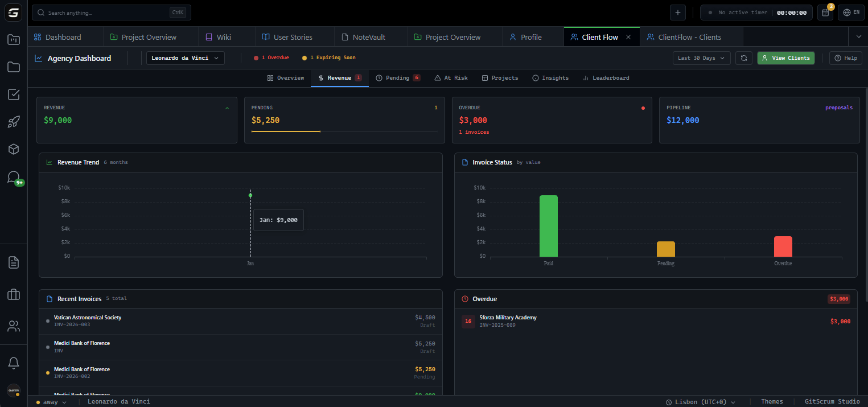Select the tasks checklist icon in the sidebar

[x=13, y=94]
